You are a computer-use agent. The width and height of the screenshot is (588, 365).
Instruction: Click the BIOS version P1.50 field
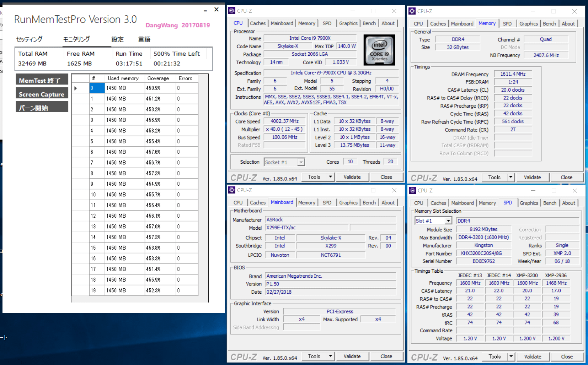click(331, 284)
